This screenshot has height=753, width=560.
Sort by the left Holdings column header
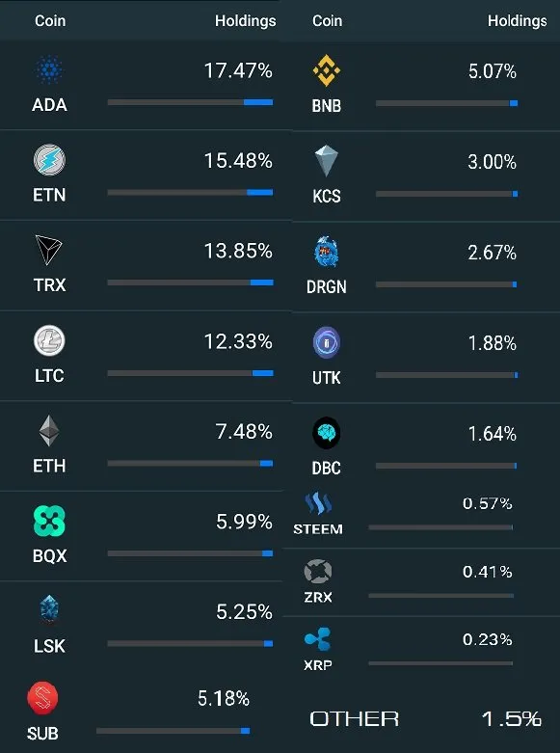246,20
